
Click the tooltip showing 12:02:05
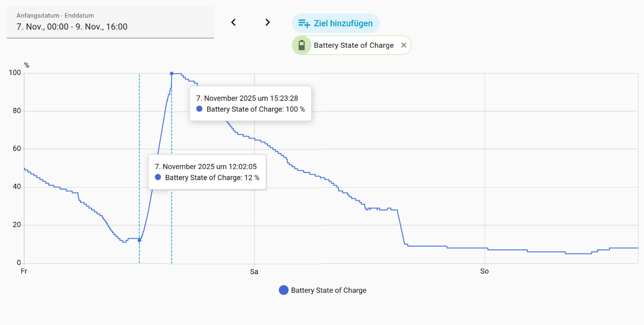[207, 172]
